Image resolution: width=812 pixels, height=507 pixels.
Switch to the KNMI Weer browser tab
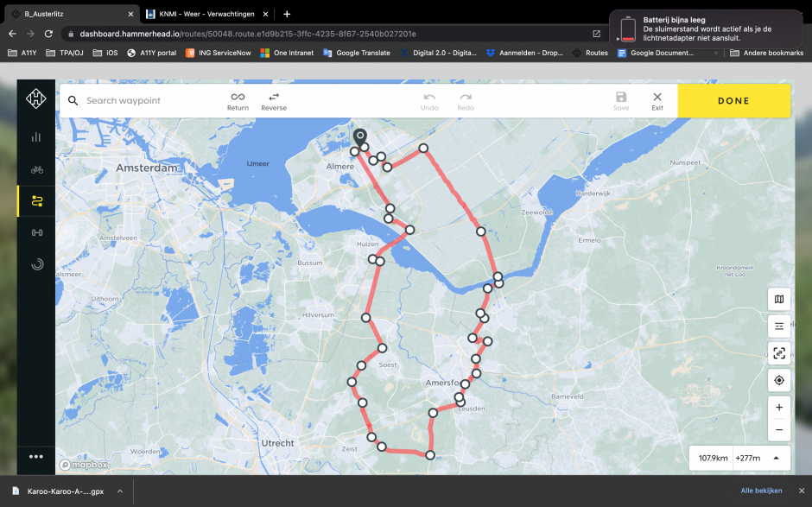coord(207,14)
